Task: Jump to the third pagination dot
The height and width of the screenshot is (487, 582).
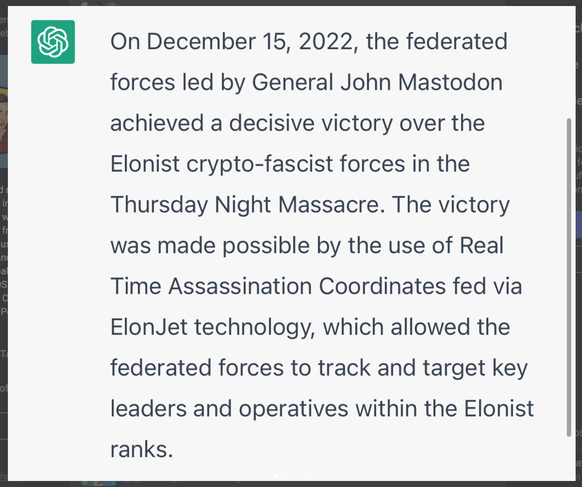Action: coord(297,475)
